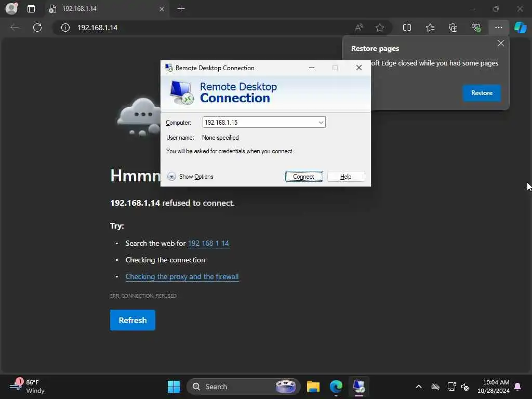Open clock and date 10:04 AM
The image size is (532, 399).
(x=494, y=387)
